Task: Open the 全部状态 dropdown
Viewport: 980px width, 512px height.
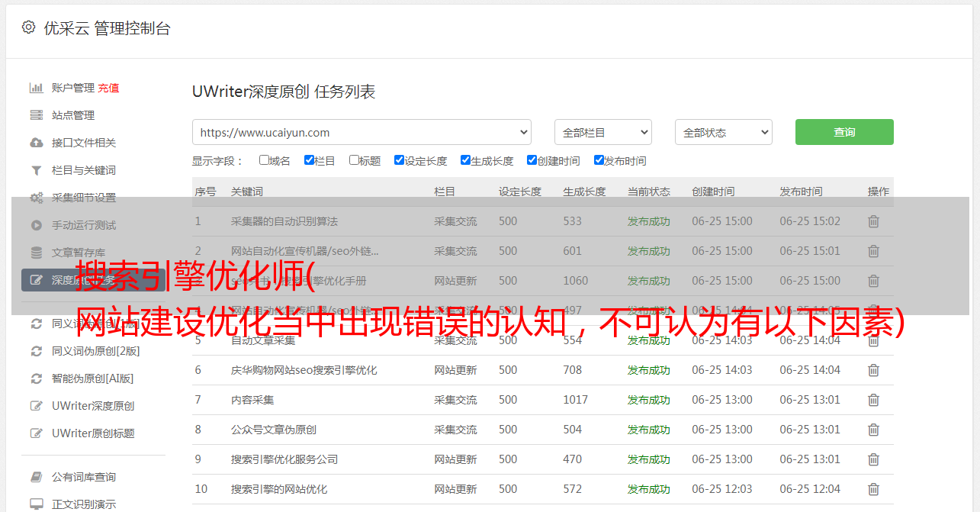Action: 724,132
